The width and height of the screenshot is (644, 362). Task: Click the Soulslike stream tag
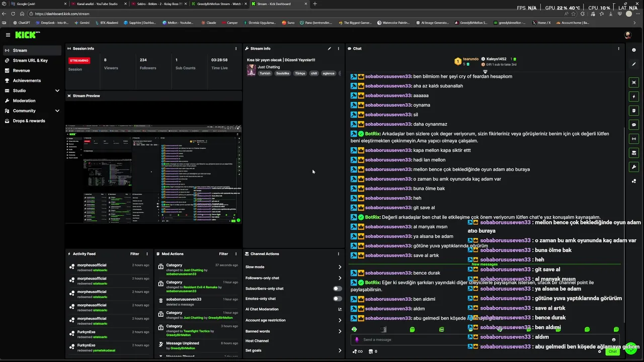tap(283, 73)
